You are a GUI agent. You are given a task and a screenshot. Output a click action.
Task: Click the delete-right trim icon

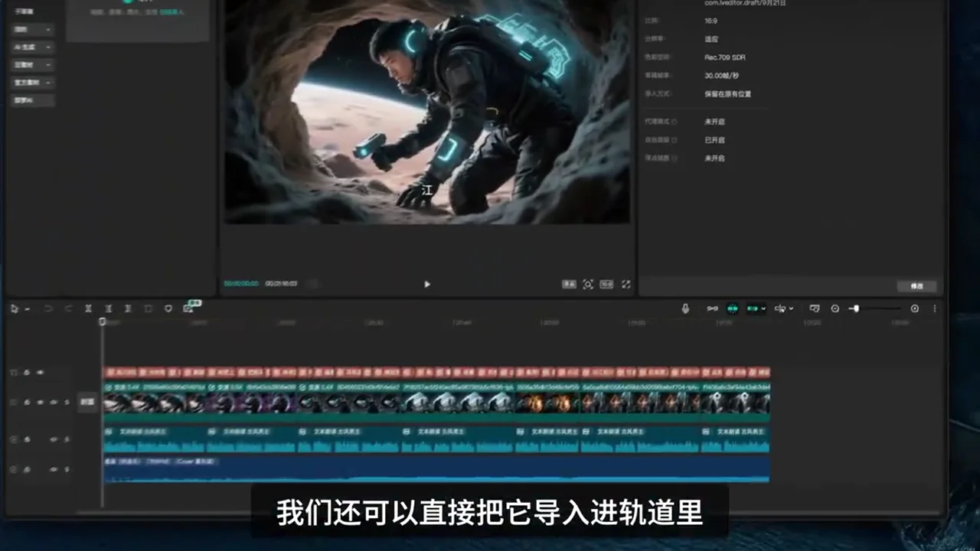coord(128,308)
